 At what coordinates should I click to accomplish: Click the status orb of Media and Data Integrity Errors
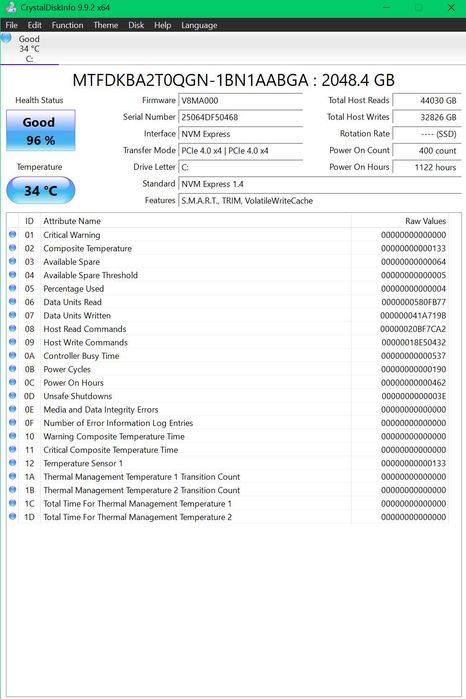point(12,409)
